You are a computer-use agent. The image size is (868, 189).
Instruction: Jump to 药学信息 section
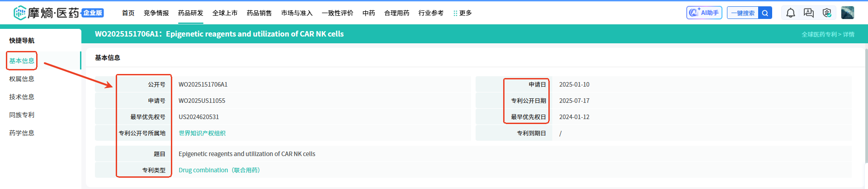tap(22, 133)
